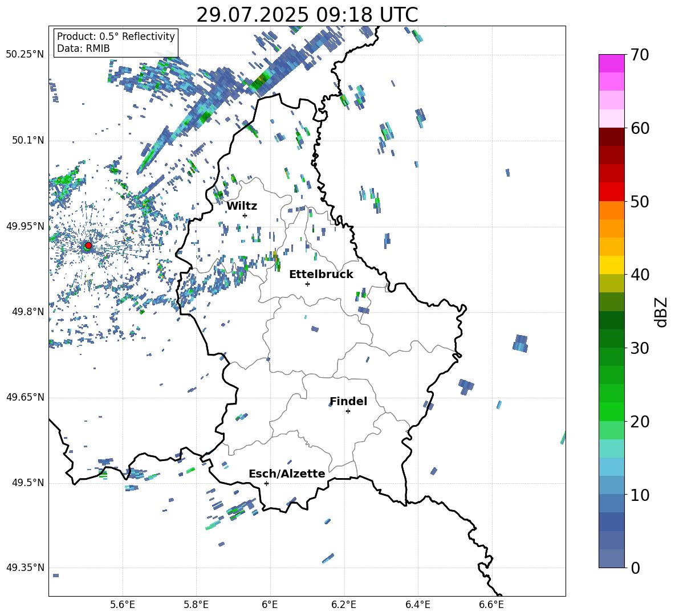
Task: Click the Ettelbruck station cross marker
Action: [x=307, y=284]
